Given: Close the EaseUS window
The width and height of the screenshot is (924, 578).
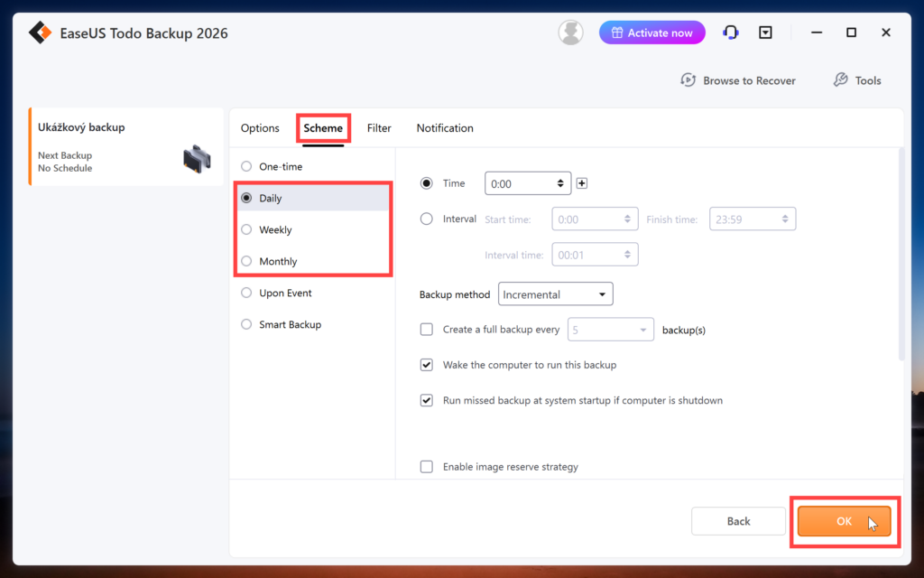Looking at the screenshot, I should [x=886, y=33].
